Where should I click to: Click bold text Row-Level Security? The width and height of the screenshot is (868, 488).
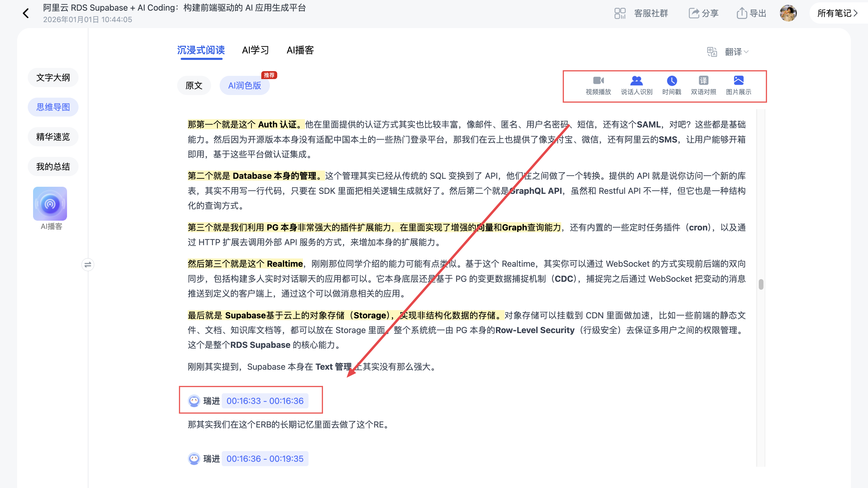[x=535, y=330]
